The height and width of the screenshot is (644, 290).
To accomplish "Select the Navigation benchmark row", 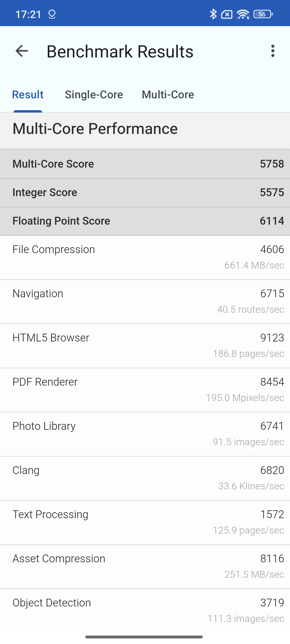I will [145, 302].
